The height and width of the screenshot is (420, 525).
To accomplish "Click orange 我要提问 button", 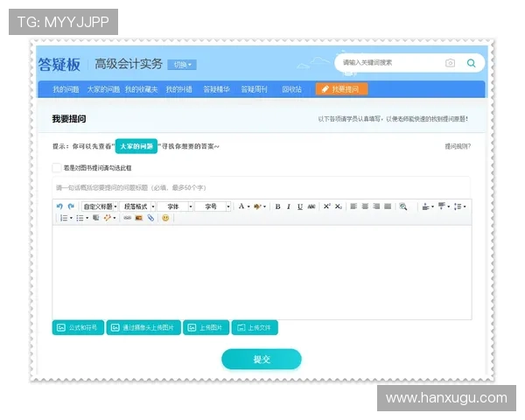I will pyautogui.click(x=342, y=89).
